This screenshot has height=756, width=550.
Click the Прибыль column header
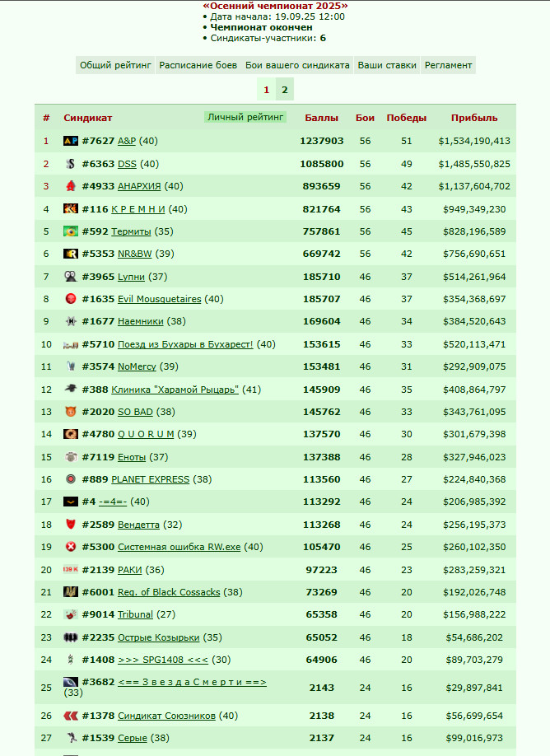pos(474,118)
